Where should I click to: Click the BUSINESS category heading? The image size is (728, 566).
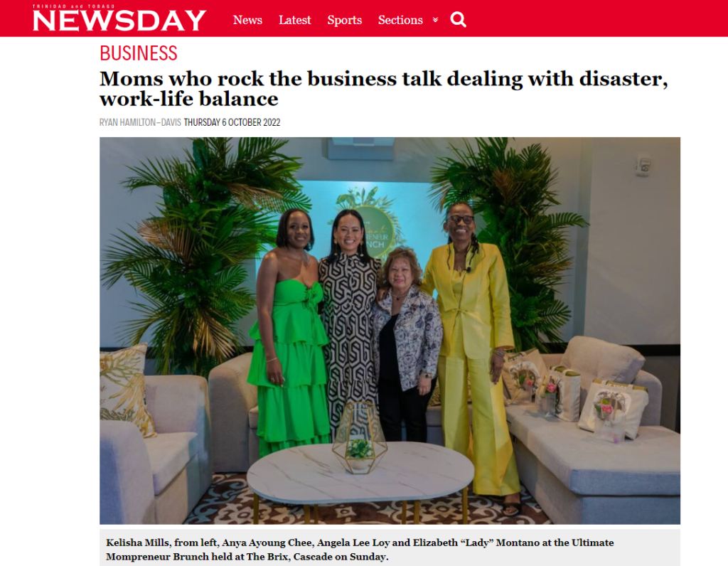pos(139,53)
